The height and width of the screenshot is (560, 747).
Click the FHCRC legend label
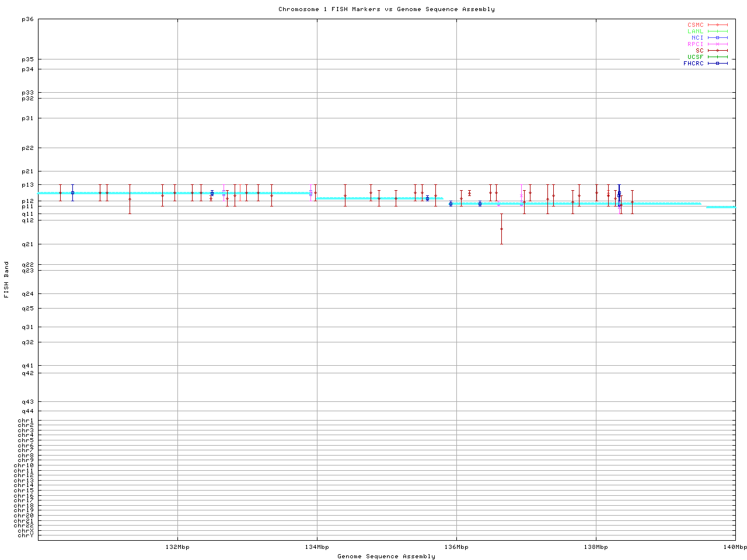coord(693,64)
